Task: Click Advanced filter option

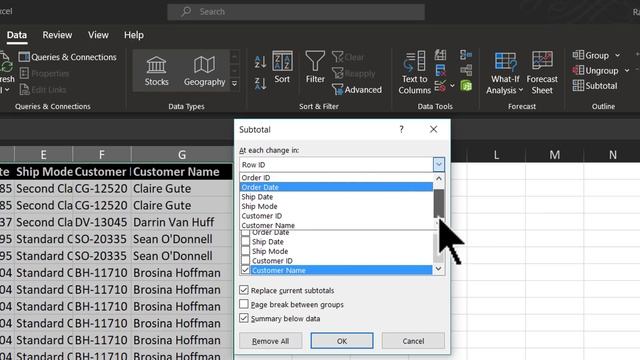Action: coord(357,89)
